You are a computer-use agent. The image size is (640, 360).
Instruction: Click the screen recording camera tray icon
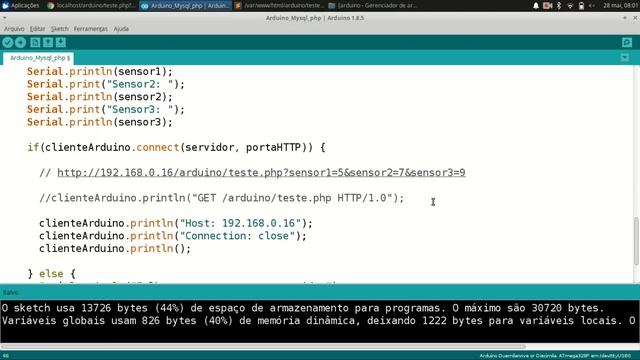coord(548,6)
